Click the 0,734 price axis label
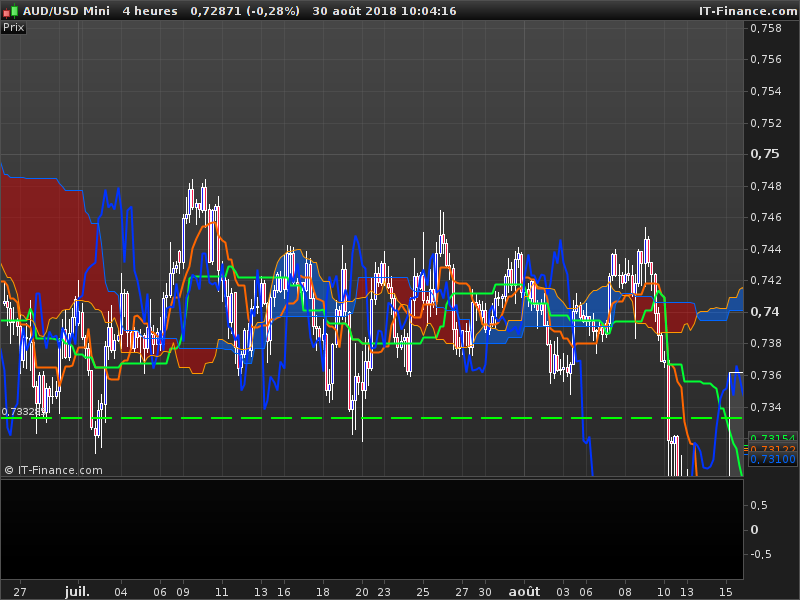The width and height of the screenshot is (800, 600). point(766,407)
